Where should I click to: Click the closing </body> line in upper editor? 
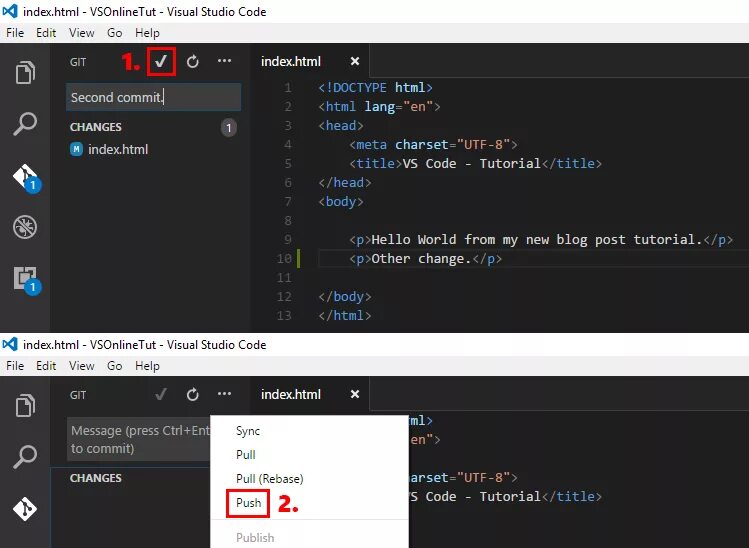345,297
